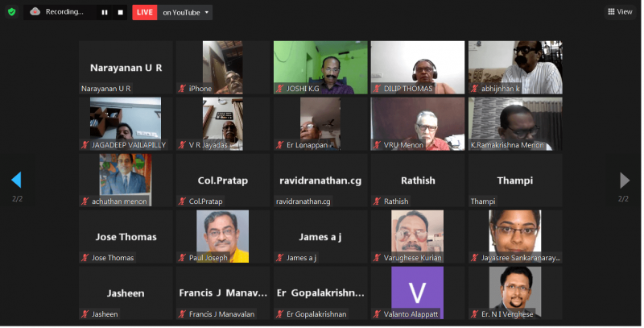644x328 pixels.
Task: Click the red LIVE badge
Action: pyautogui.click(x=145, y=12)
